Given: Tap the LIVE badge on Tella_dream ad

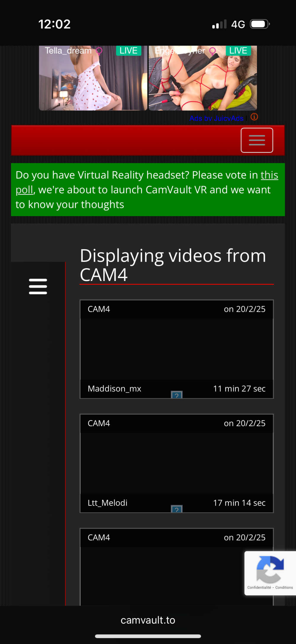Looking at the screenshot, I should [128, 51].
